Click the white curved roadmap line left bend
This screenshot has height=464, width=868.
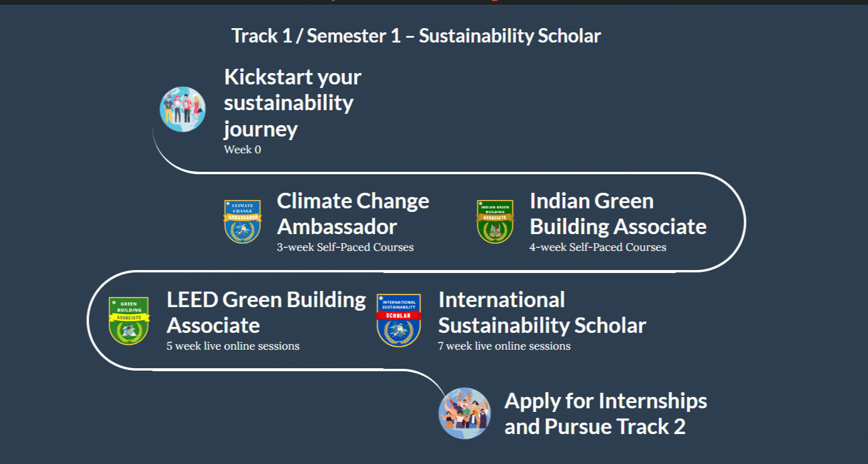[89, 320]
